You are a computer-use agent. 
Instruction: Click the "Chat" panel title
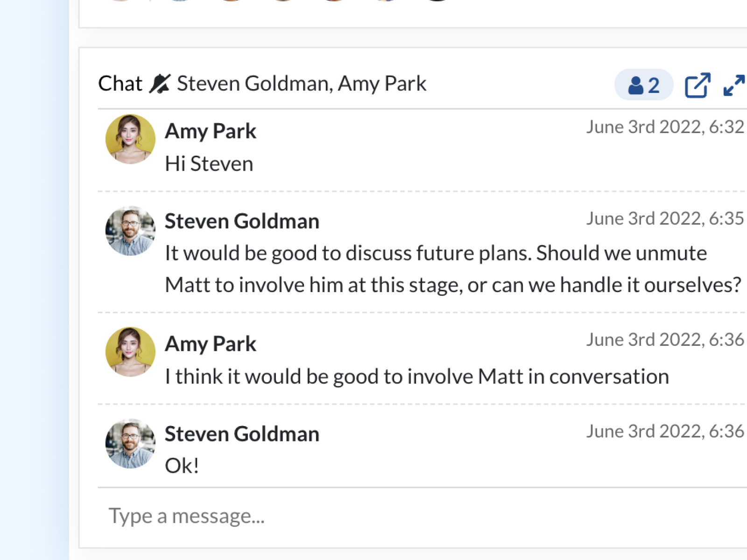click(120, 84)
